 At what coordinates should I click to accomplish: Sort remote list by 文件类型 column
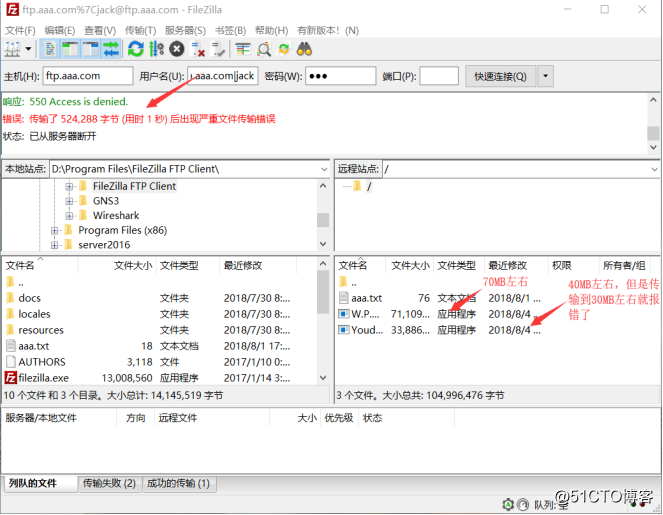pos(458,265)
